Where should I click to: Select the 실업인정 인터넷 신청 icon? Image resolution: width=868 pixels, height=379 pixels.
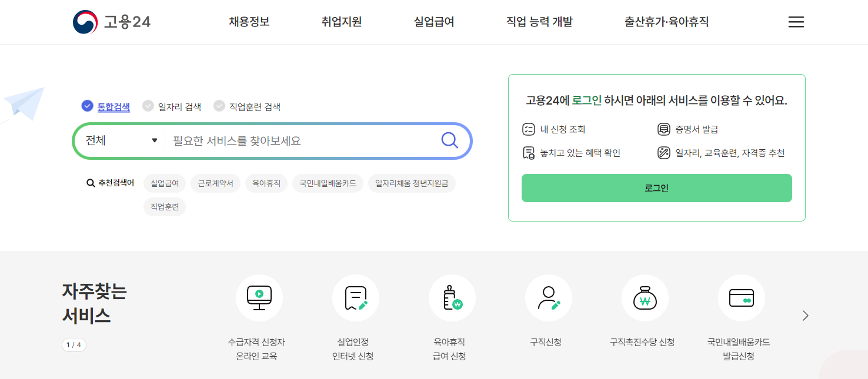[356, 297]
